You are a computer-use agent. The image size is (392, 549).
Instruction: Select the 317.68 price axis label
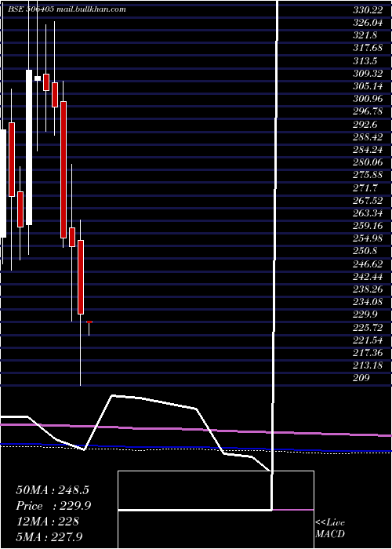tap(368, 49)
